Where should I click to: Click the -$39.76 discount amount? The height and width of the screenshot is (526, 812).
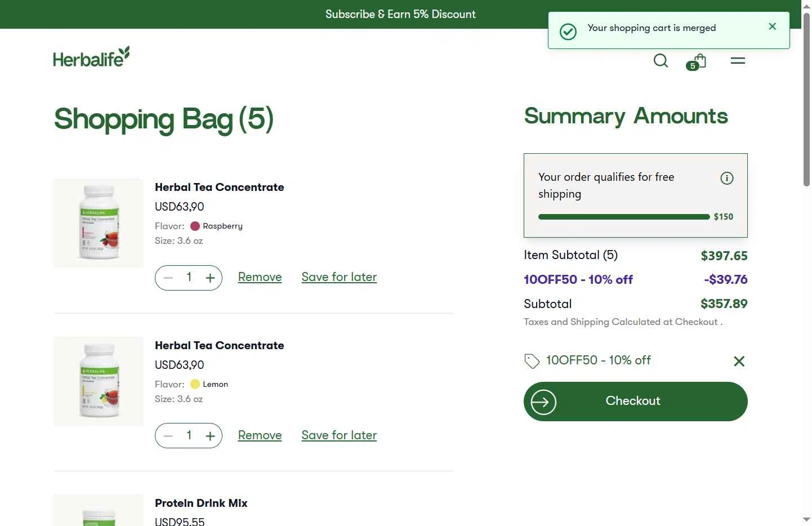pos(726,280)
